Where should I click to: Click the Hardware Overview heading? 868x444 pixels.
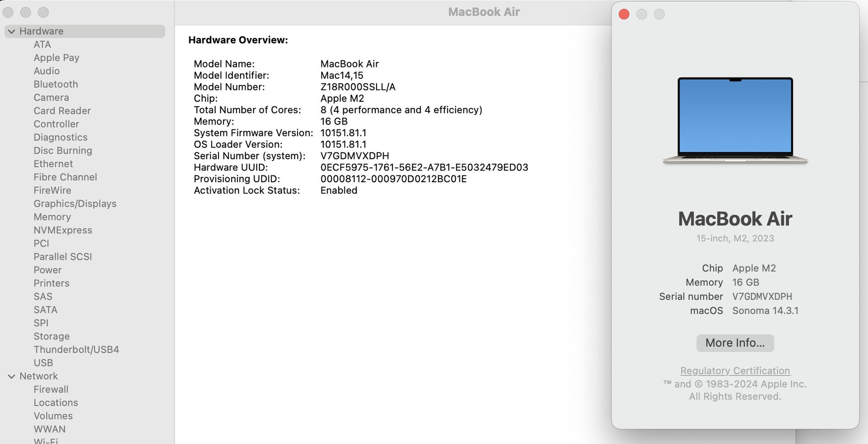tap(238, 40)
